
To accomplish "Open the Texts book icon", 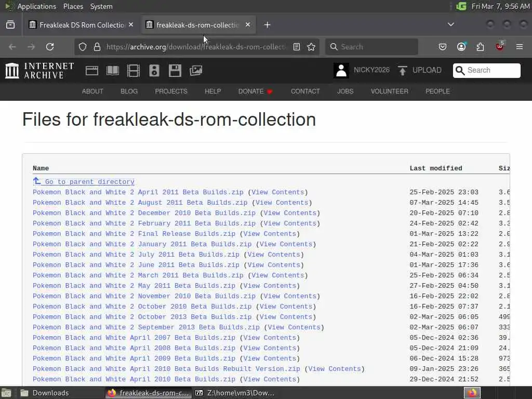I will tap(113, 71).
